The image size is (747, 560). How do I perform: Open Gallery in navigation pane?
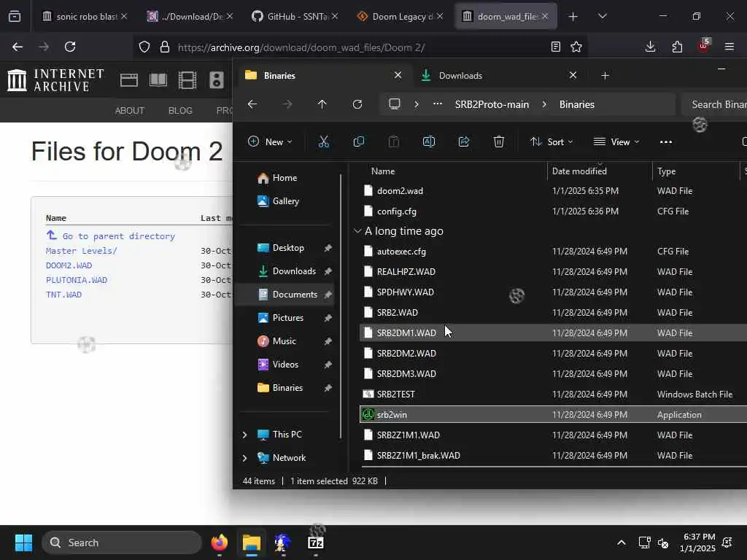coord(285,201)
